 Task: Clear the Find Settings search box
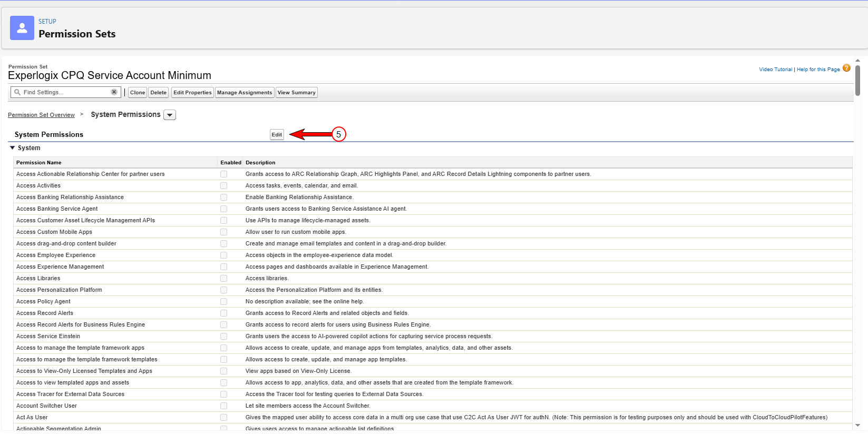click(114, 92)
